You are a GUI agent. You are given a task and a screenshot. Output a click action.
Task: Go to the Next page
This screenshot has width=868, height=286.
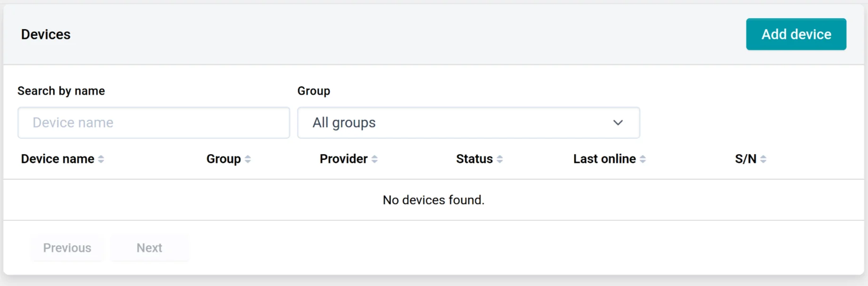(149, 248)
